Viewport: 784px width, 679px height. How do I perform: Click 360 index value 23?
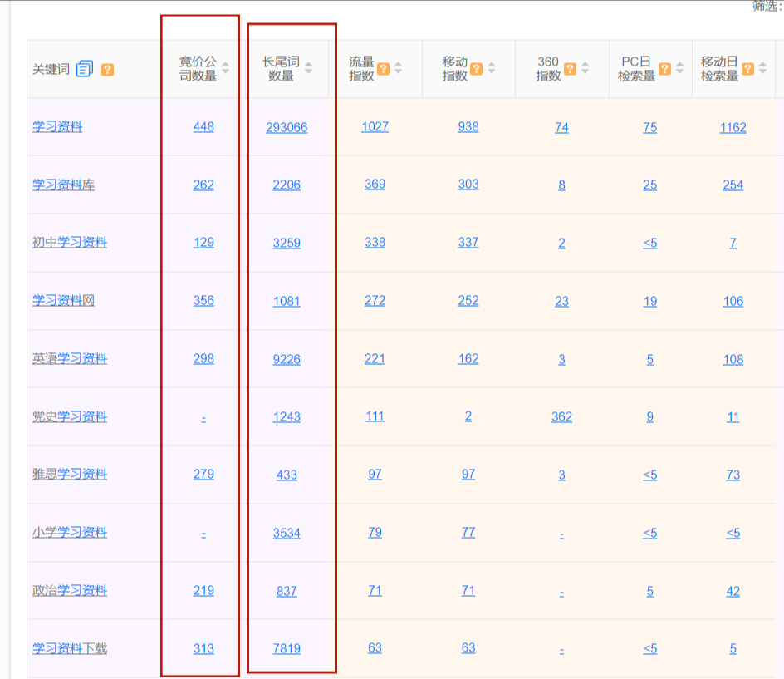click(561, 301)
